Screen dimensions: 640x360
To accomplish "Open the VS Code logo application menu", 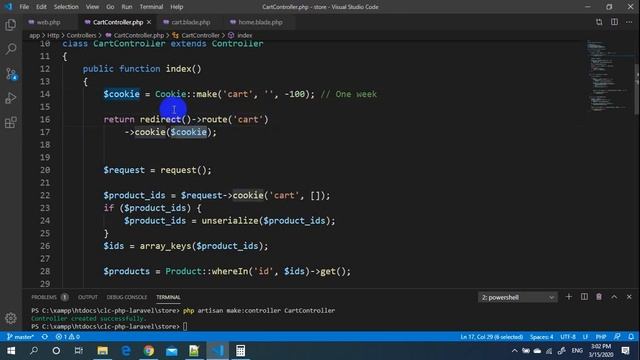I will [x=8, y=7].
